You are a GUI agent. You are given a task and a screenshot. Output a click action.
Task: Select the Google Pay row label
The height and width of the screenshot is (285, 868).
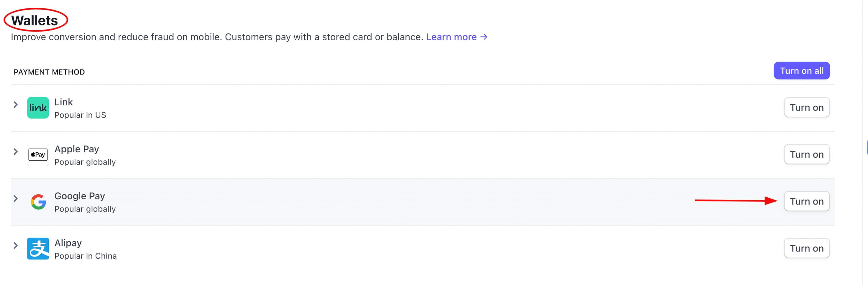click(x=80, y=196)
